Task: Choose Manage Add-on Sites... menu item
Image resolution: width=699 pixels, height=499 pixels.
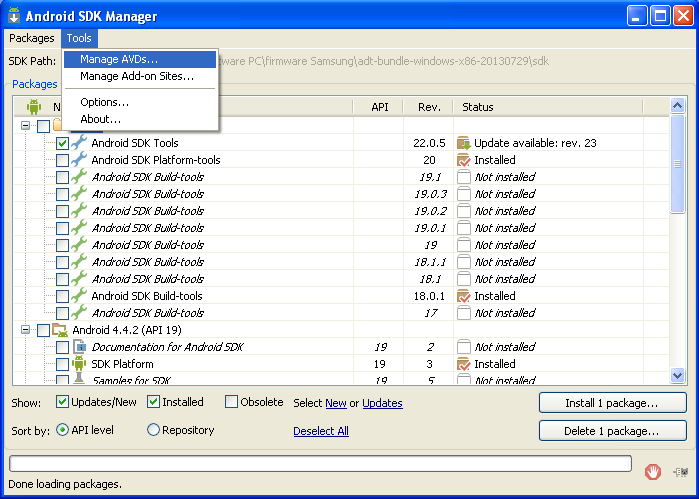Action: pyautogui.click(x=140, y=76)
